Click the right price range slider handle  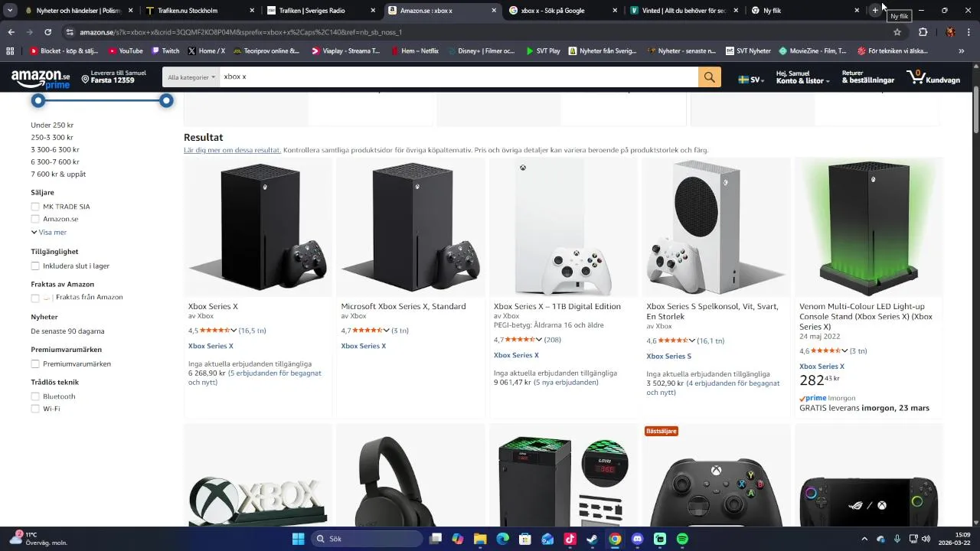pos(166,101)
